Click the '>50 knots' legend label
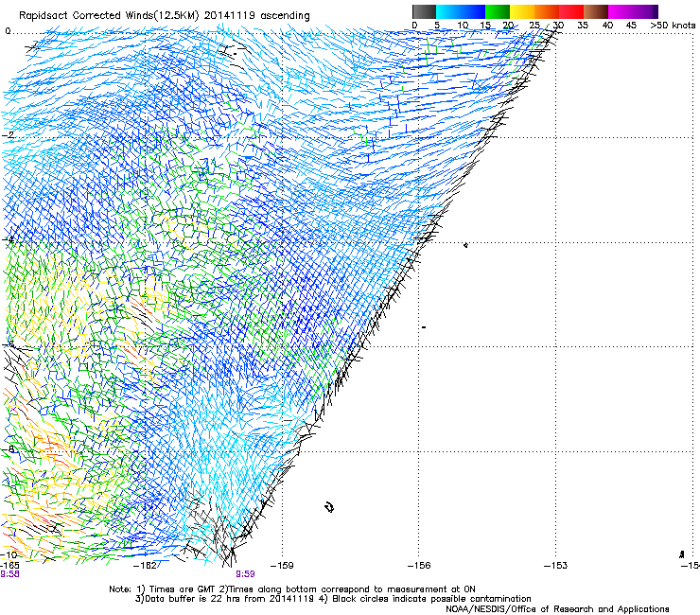This screenshot has width=700, height=615. tap(673, 25)
